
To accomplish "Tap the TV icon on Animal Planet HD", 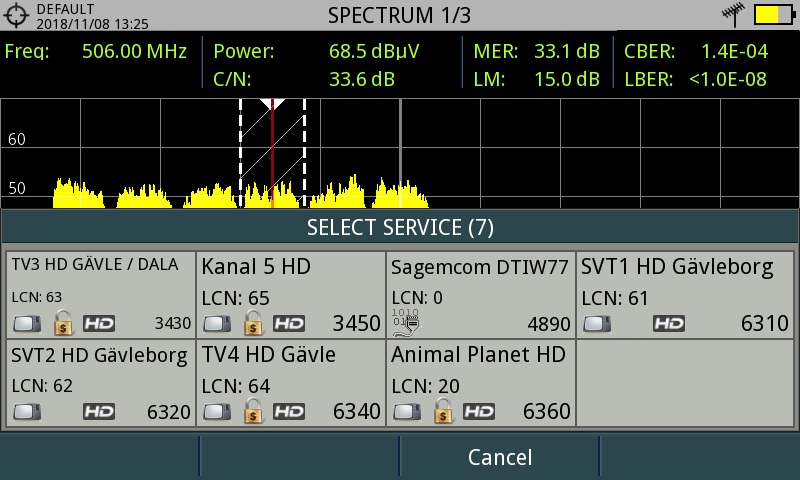I will 407,412.
